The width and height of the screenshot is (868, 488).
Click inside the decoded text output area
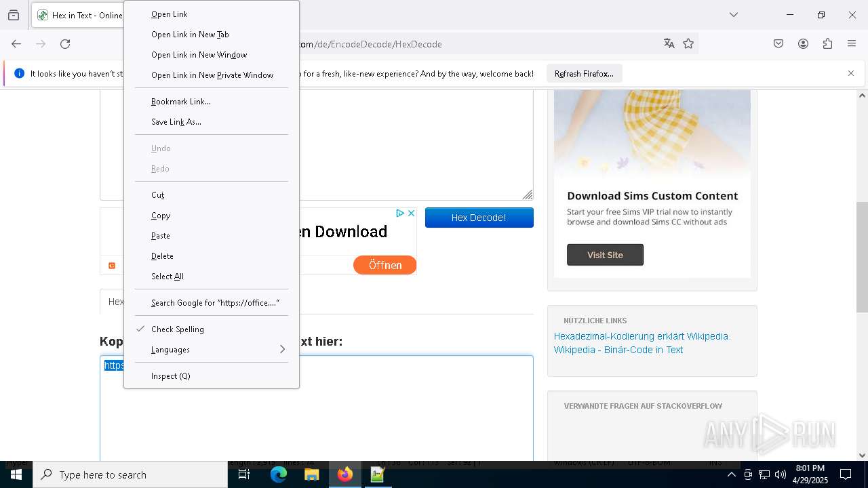coord(317,408)
